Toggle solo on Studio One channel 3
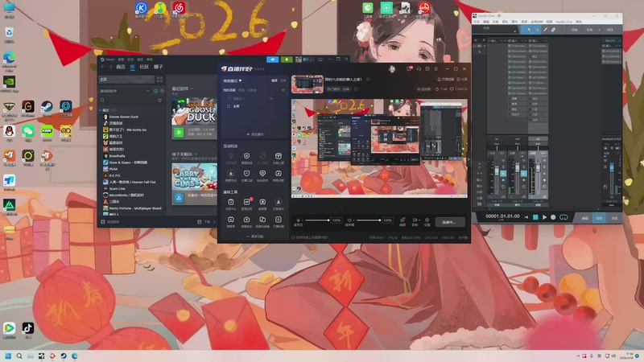 (545, 167)
